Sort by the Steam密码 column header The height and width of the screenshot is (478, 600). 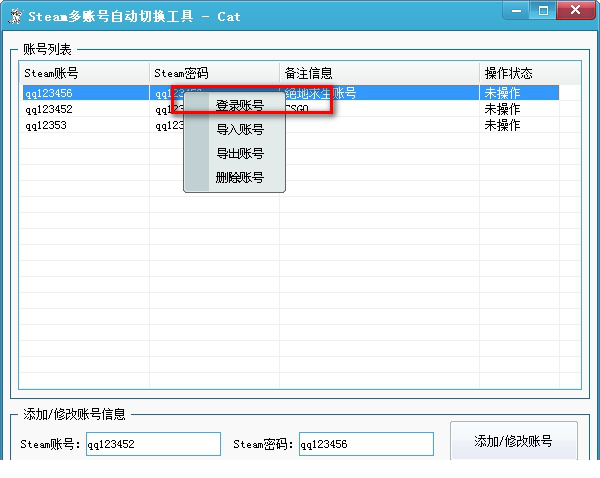tap(214, 73)
